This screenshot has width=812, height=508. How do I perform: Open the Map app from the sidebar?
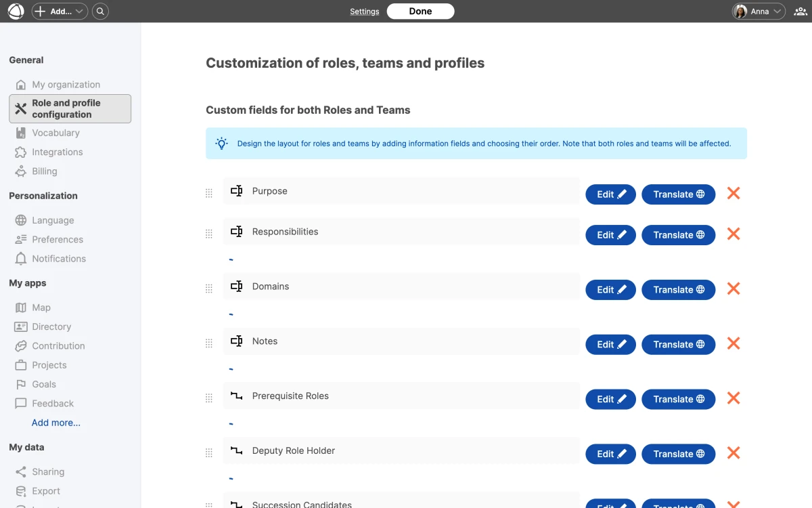[x=39, y=307]
